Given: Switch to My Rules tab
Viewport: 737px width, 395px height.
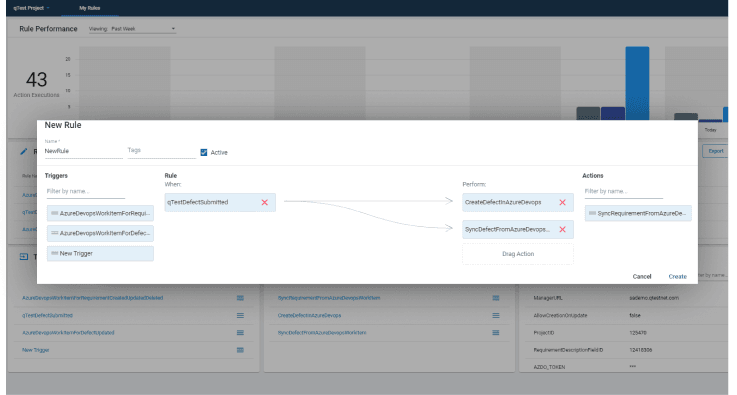Looking at the screenshot, I should [x=89, y=8].
